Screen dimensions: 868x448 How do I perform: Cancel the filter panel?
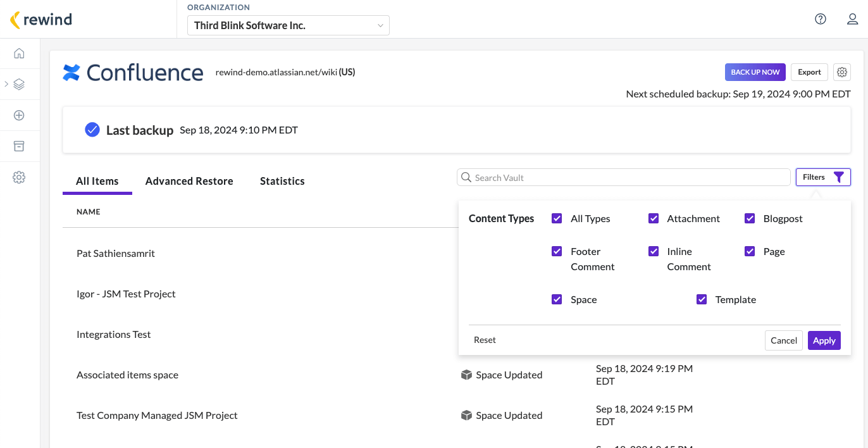tap(784, 340)
